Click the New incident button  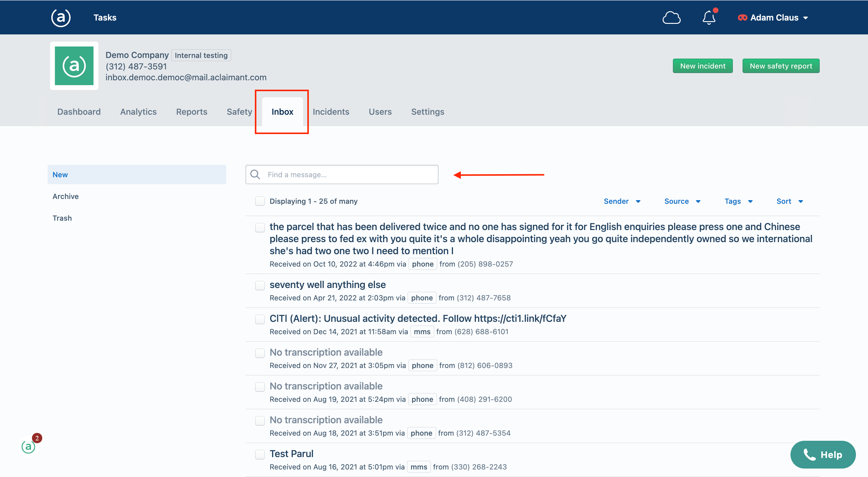[x=702, y=66]
